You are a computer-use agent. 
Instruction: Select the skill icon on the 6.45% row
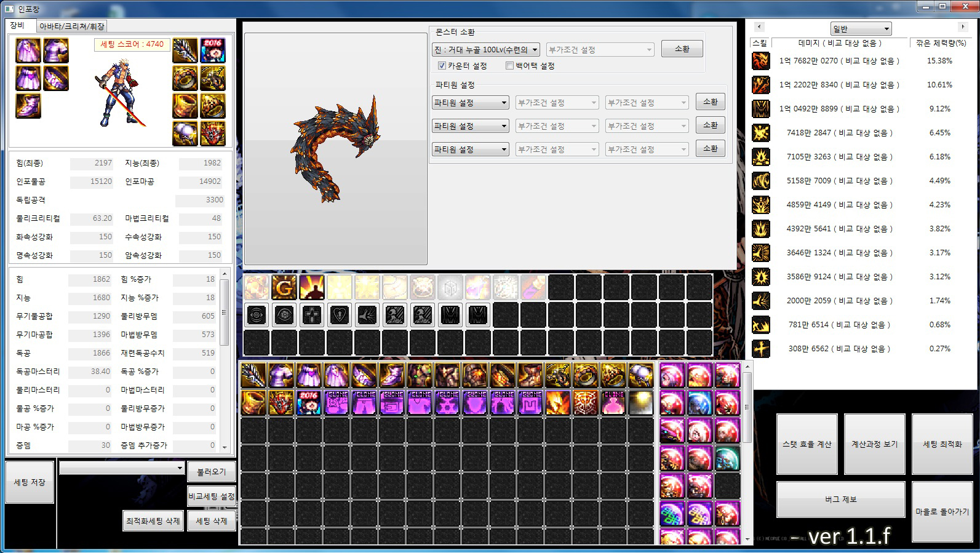(x=761, y=133)
